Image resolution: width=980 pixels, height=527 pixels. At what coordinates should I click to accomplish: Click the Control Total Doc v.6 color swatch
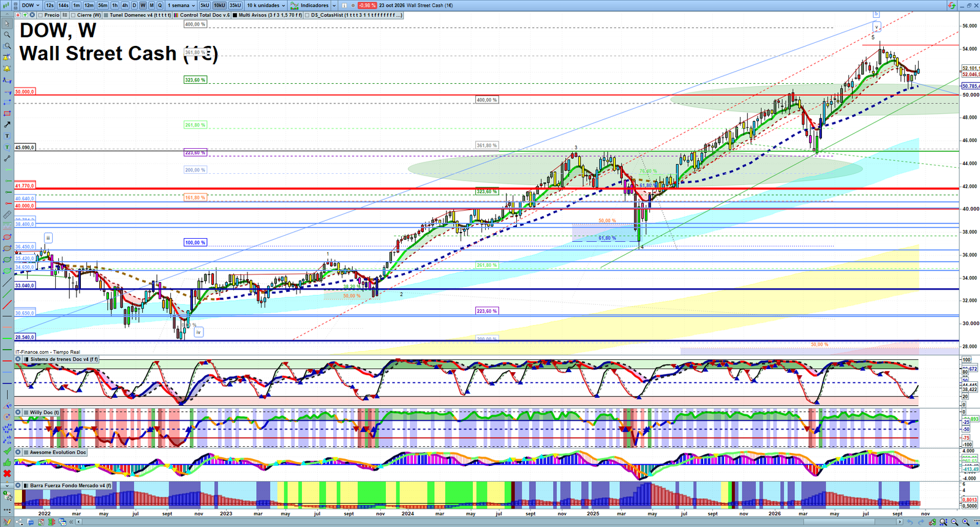tap(176, 15)
